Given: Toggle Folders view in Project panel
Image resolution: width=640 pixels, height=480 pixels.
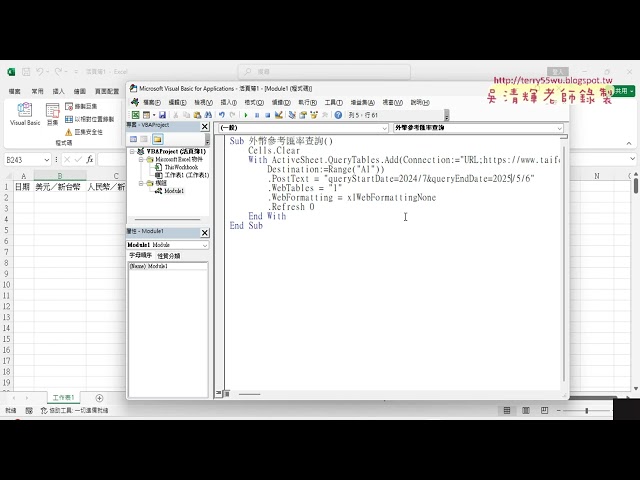Looking at the screenshot, I should pos(158,139).
